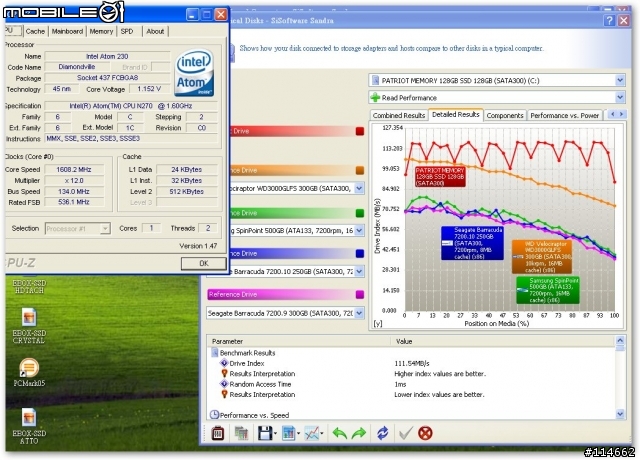Click the Parameter column header

[x=299, y=341]
